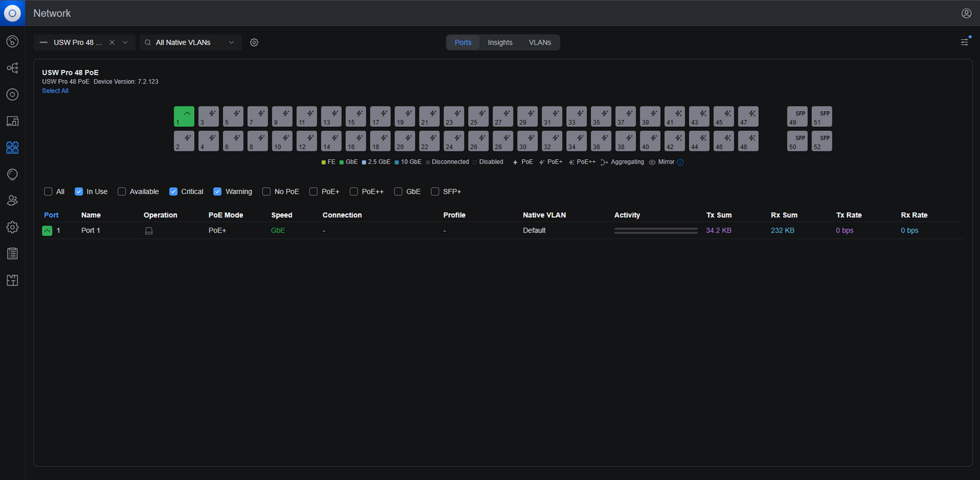
Task: Check the SFP+ filter checkbox
Action: point(435,192)
